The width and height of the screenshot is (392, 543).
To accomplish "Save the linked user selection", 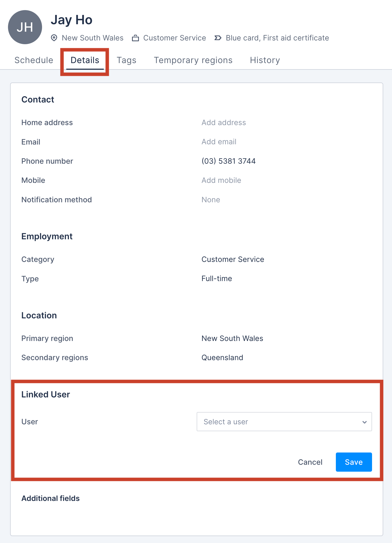I will pyautogui.click(x=354, y=462).
